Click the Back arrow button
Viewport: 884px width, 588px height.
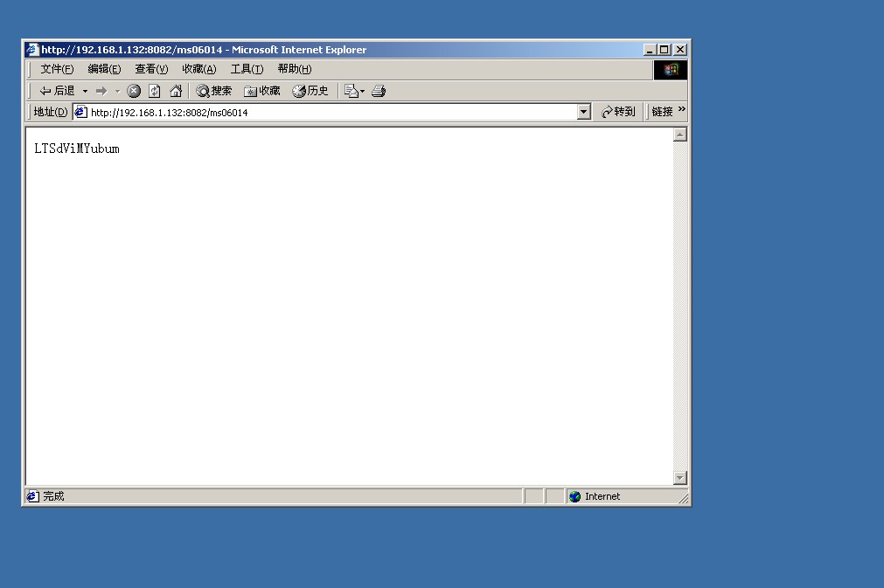[56, 91]
